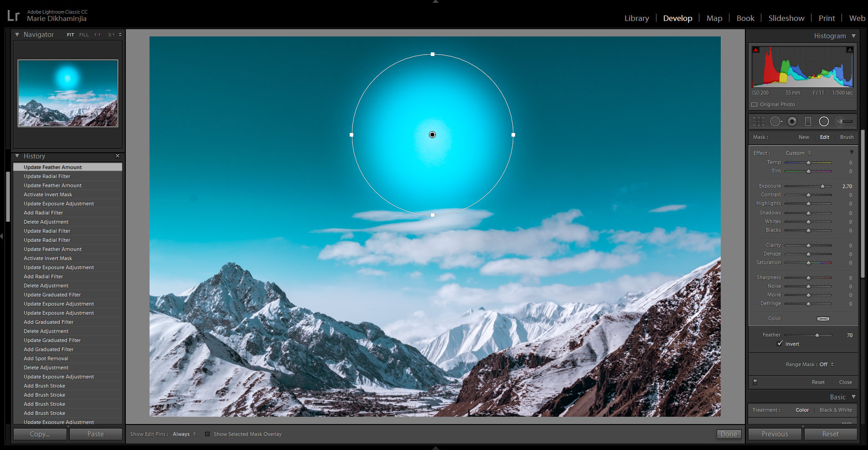This screenshot has height=450, width=868.
Task: Activate the Spot Removal tool
Action: click(x=775, y=121)
